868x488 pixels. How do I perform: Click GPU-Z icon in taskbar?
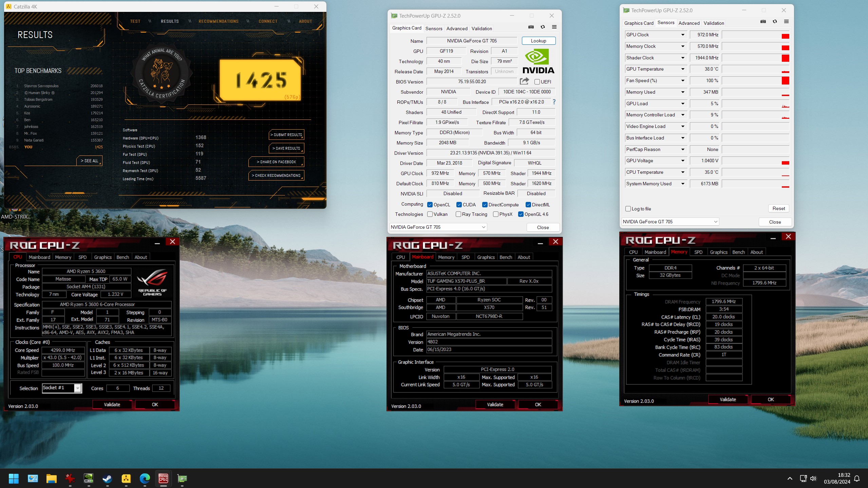182,478
